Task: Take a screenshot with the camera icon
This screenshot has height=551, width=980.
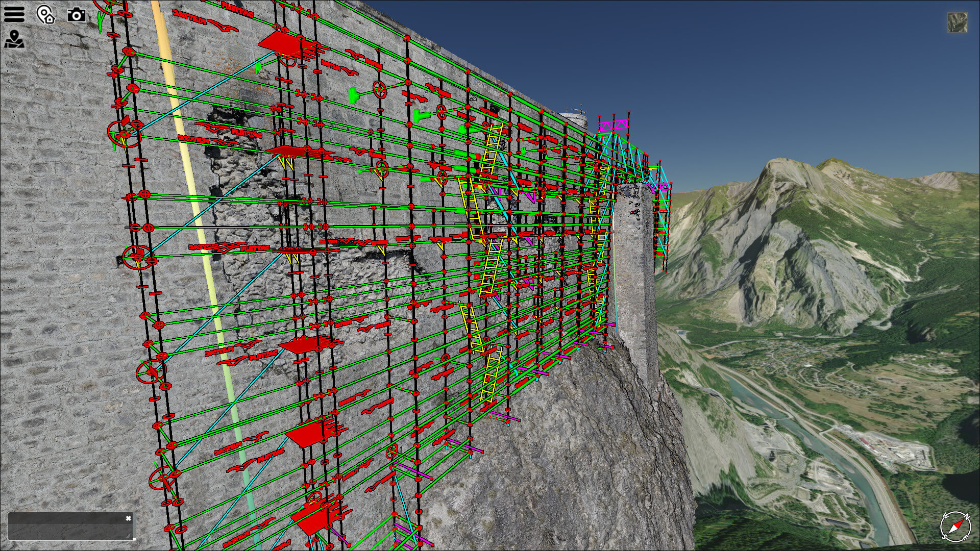Action: click(x=77, y=15)
